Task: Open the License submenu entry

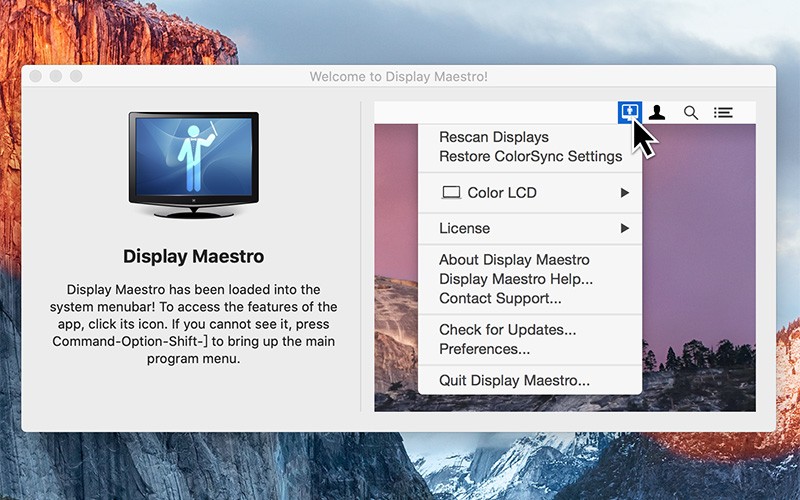Action: pos(530,228)
